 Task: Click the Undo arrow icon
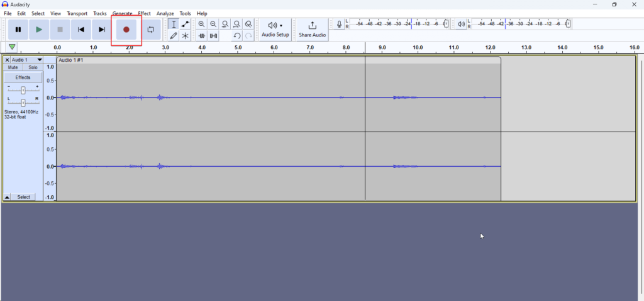pyautogui.click(x=236, y=36)
